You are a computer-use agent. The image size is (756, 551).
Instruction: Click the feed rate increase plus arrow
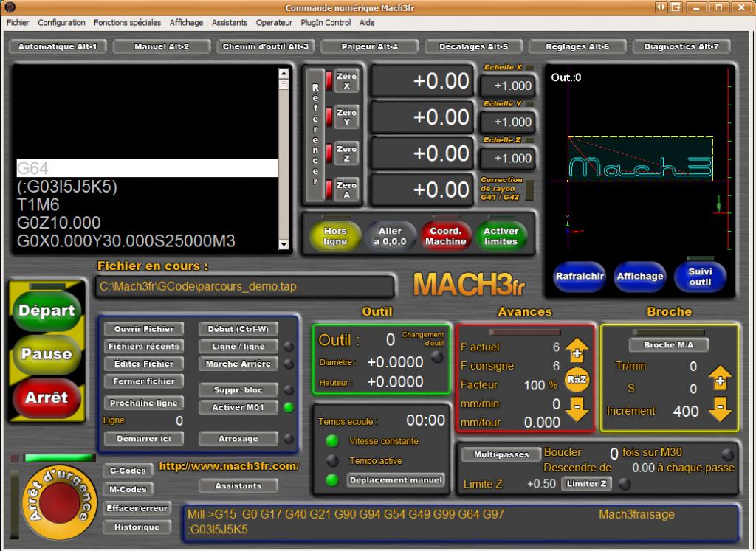[x=577, y=350]
